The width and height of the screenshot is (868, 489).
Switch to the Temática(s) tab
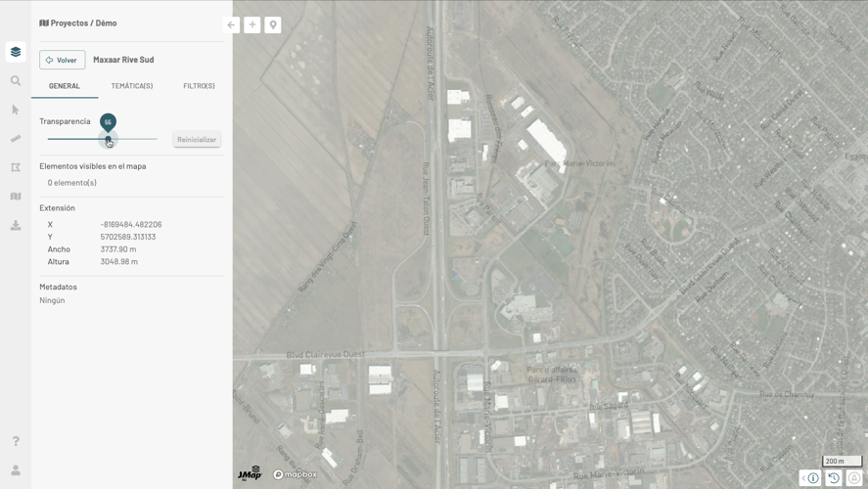[x=132, y=86]
